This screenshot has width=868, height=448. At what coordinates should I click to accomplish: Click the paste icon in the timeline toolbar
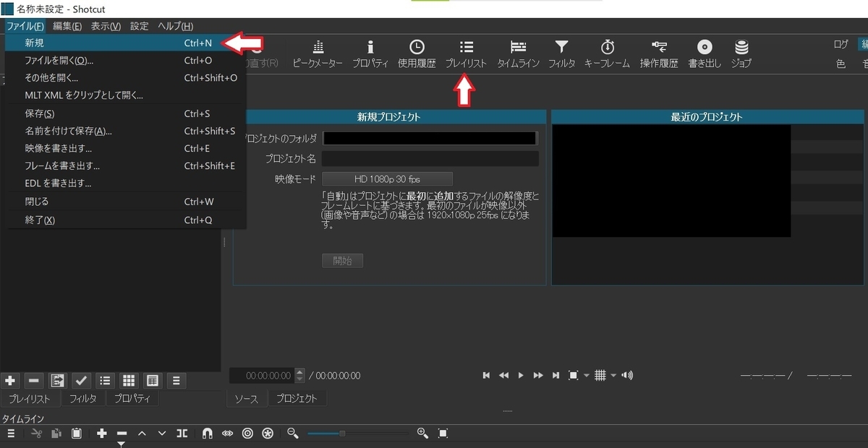77,434
